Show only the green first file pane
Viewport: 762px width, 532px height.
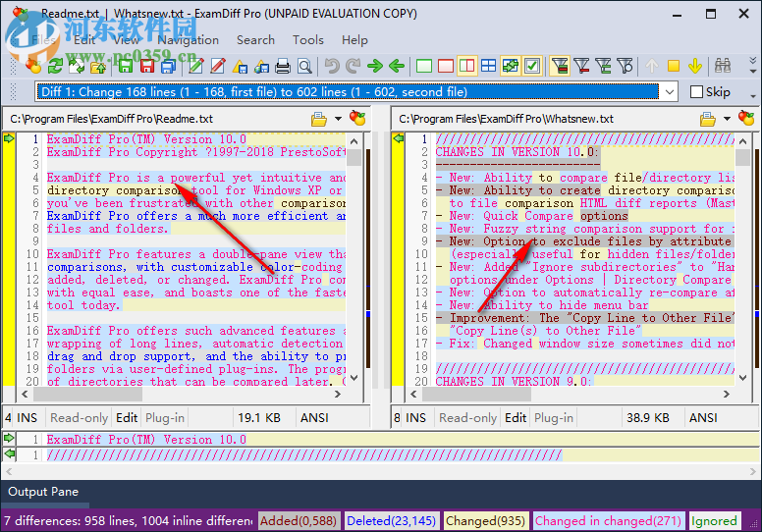(x=424, y=66)
